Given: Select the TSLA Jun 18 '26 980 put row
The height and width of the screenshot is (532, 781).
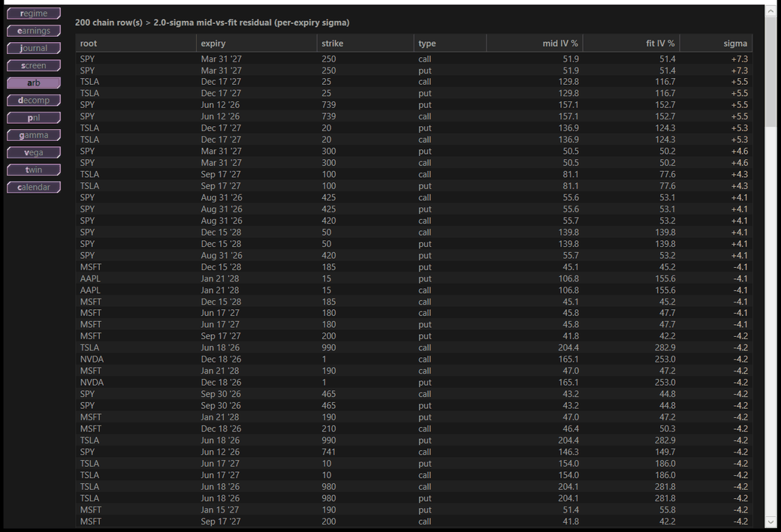Looking at the screenshot, I should pos(414,498).
